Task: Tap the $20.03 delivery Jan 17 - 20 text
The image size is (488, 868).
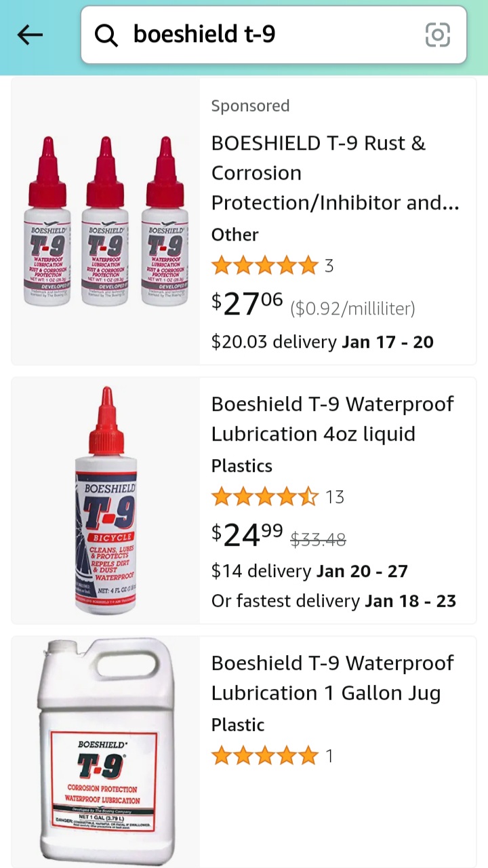Action: click(322, 342)
